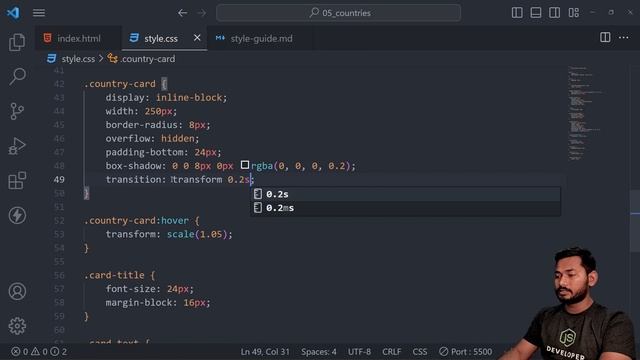Click the code minimap

pyautogui.click(x=586, y=113)
